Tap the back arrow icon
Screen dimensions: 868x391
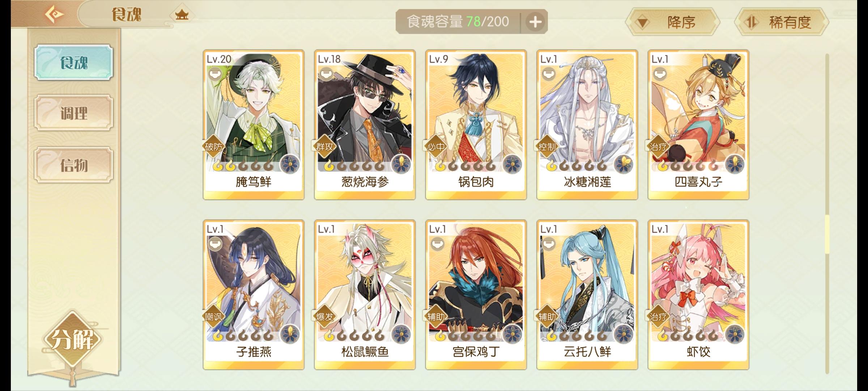point(54,14)
